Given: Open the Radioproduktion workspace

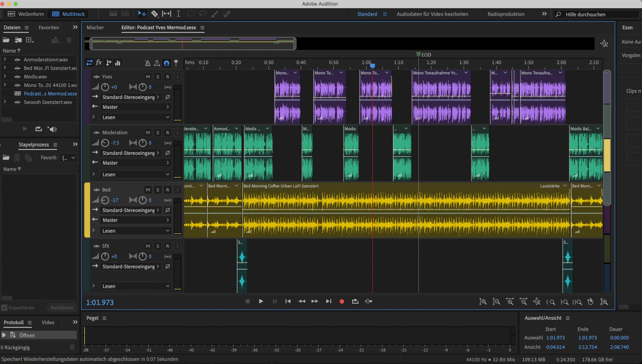Looking at the screenshot, I should point(506,14).
